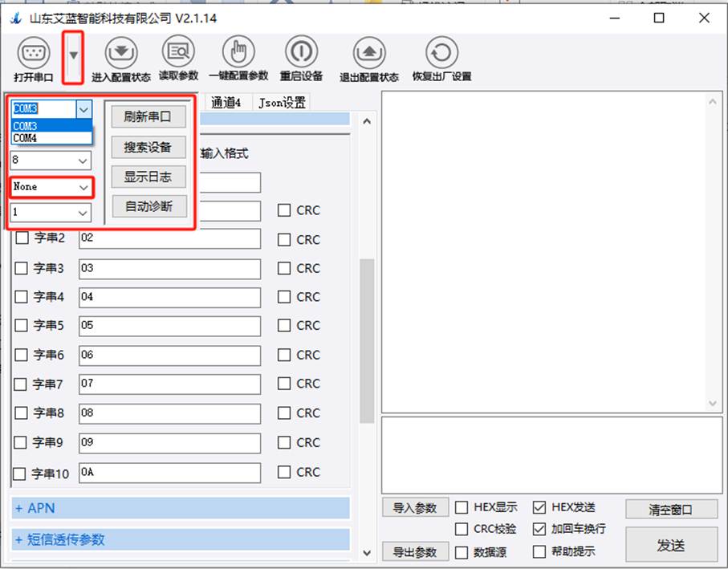This screenshot has width=728, height=569.
Task: Select COM4 from the port list
Action: [26, 138]
